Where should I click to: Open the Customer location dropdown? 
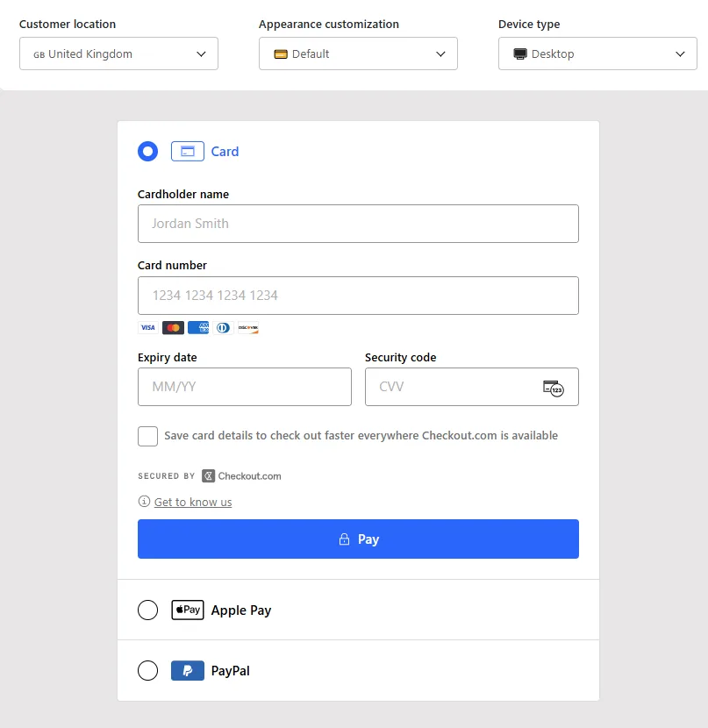[118, 54]
